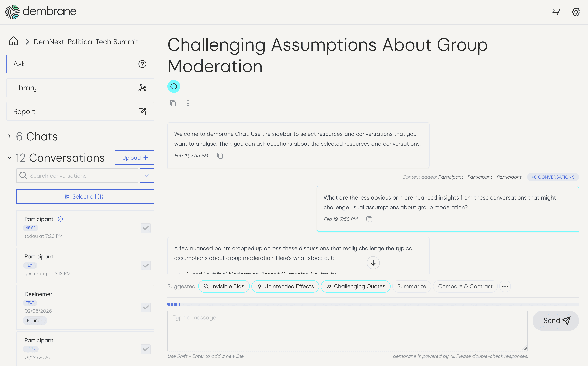Click the Upload button

[134, 158]
